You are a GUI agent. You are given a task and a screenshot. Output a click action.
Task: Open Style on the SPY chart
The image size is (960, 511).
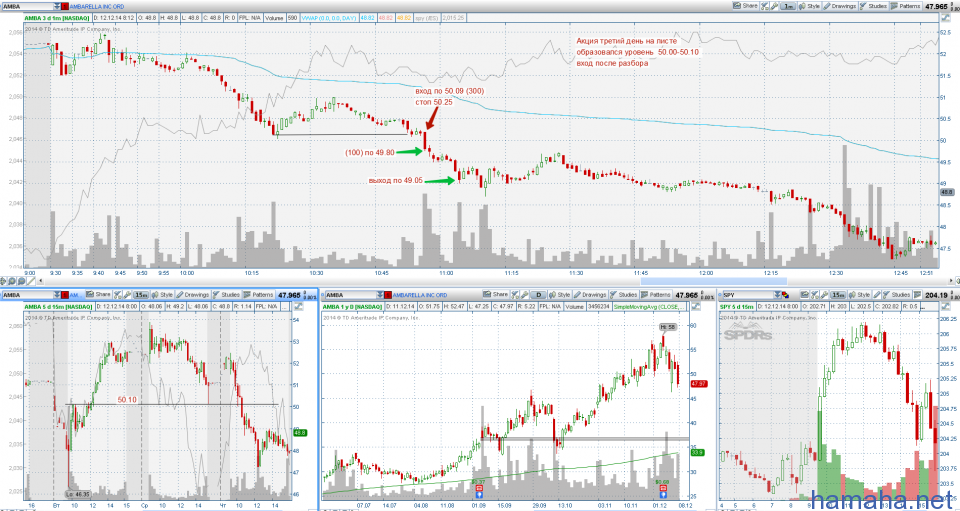coord(859,295)
